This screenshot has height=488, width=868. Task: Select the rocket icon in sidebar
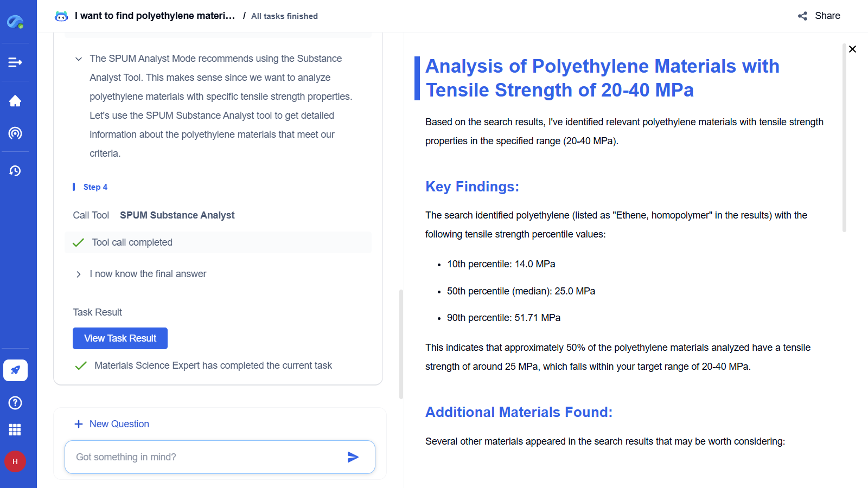tap(15, 370)
